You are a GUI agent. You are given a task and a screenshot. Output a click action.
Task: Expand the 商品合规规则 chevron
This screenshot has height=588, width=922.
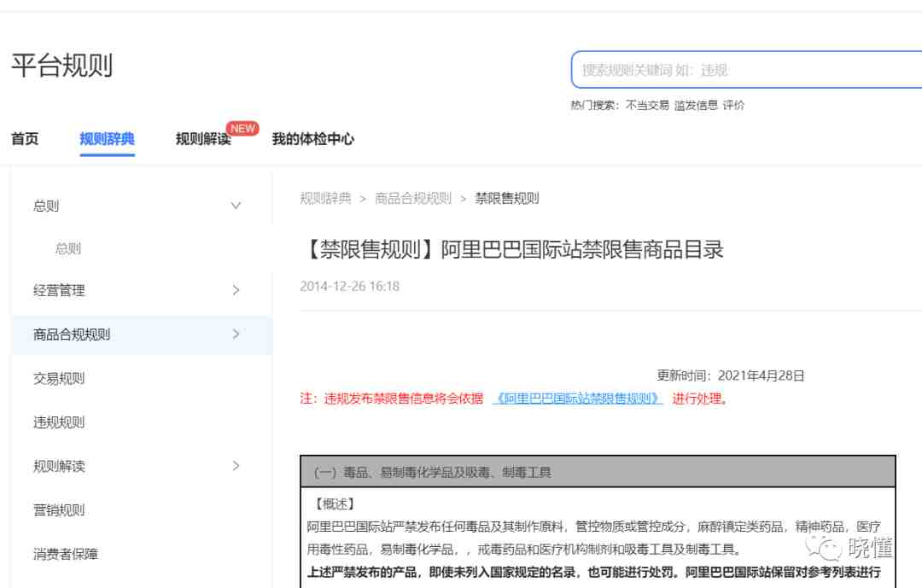click(x=236, y=334)
